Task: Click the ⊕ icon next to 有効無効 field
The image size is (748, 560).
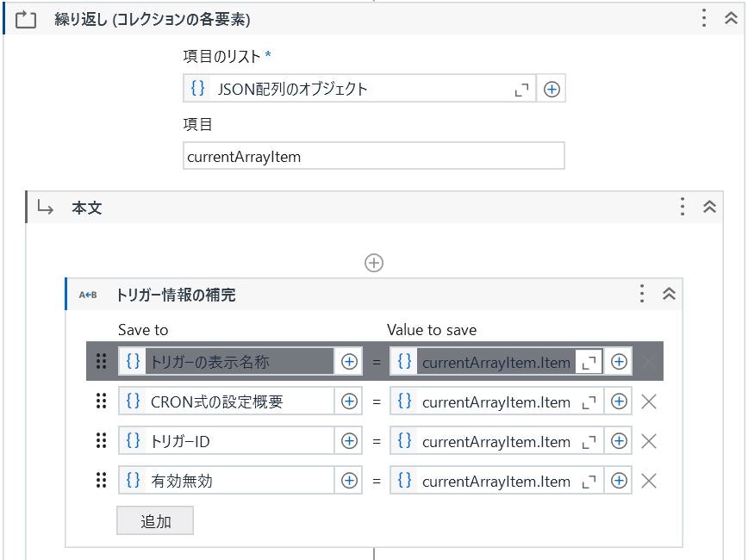Action: 350,480
